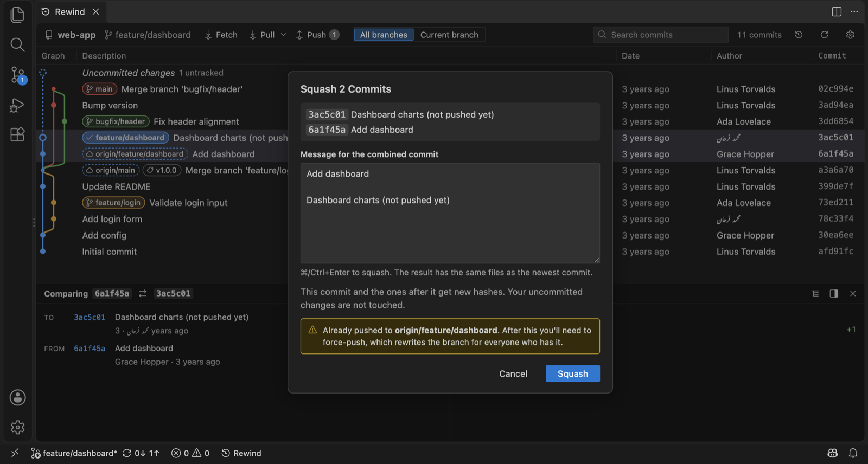This screenshot has height=464, width=868.
Task: Click the notifications bell in status bar
Action: 853,453
